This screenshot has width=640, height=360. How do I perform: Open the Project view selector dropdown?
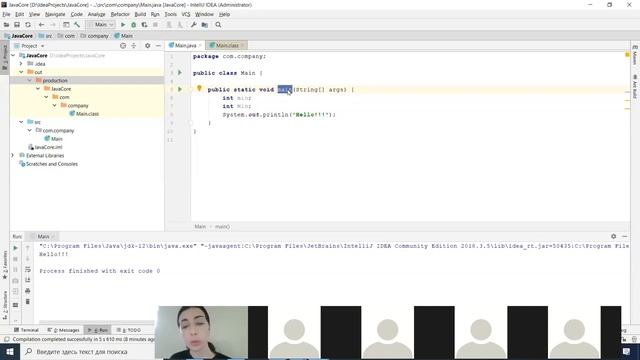click(x=29, y=46)
